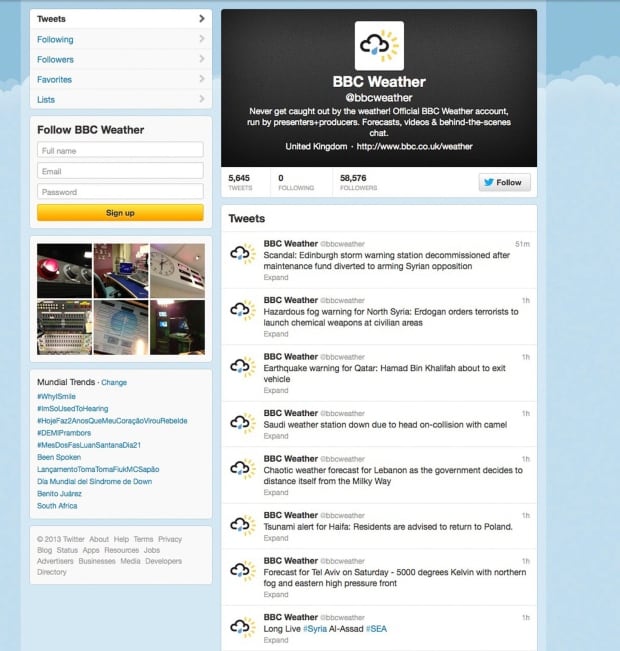Open the Following tab in sidebar
Image resolution: width=620 pixels, height=651 pixels.
click(120, 39)
